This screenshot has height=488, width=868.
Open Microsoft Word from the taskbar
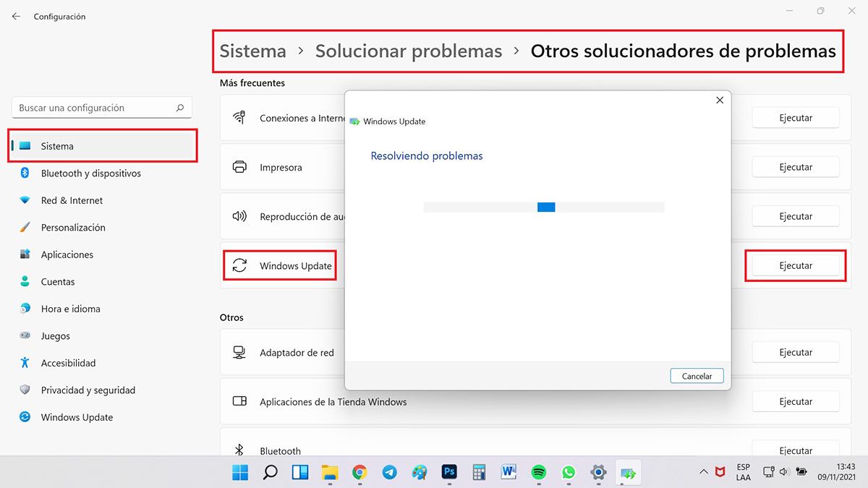509,472
